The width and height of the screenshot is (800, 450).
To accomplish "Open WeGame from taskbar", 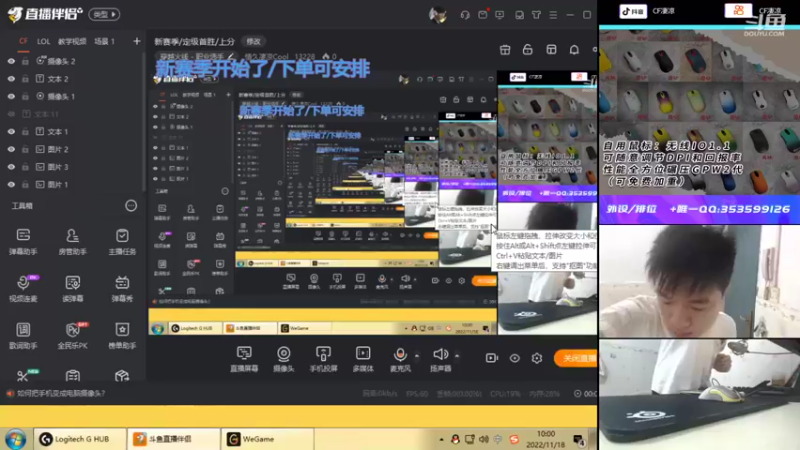I will 267,439.
